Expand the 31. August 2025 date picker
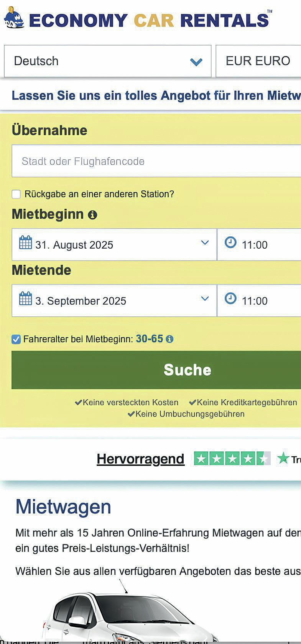This screenshot has height=644, width=301. click(114, 244)
